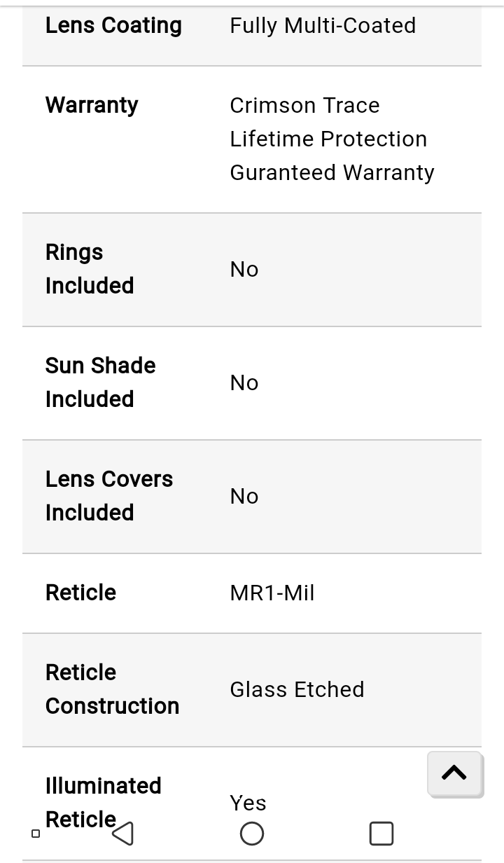This screenshot has height=863, width=504.
Task: Tap the Yes value for Illuminated Reticle
Action: [x=248, y=803]
